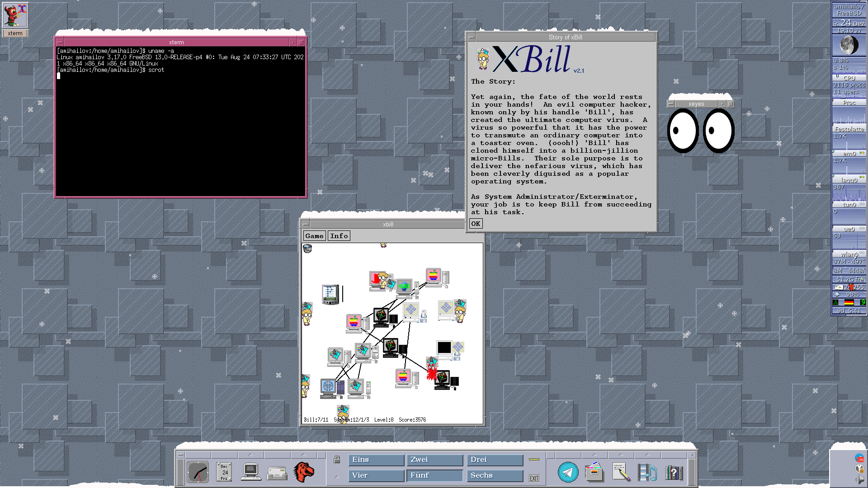This screenshot has height=488, width=868.
Task: Pick up the water bucket in xbill
Action: (307, 248)
